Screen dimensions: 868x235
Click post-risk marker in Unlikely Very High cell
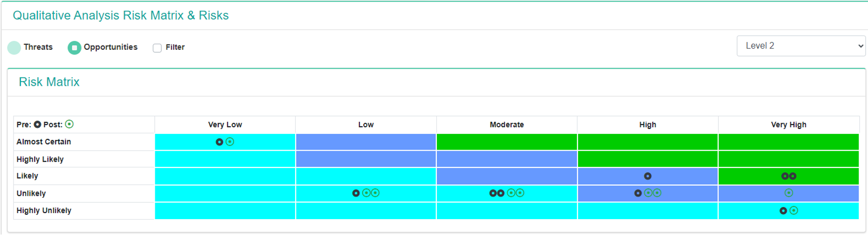(789, 193)
